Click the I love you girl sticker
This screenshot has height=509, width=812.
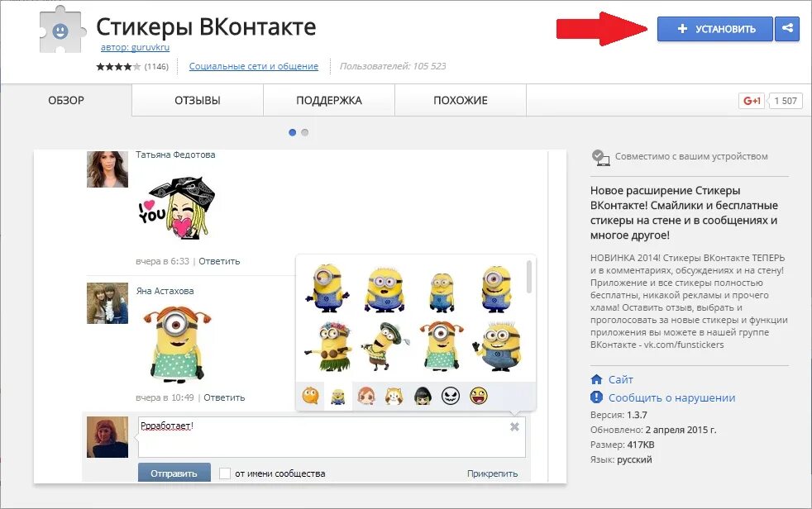tap(177, 208)
